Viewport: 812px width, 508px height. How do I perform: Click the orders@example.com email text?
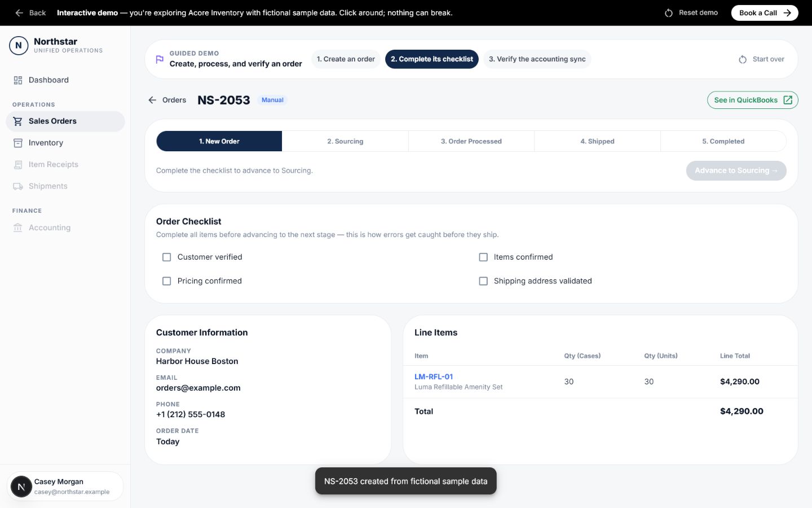(x=198, y=388)
